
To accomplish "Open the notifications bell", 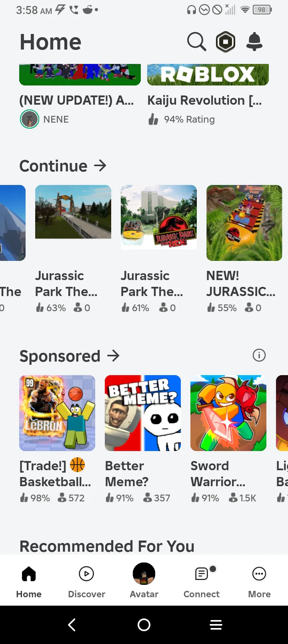I will point(254,42).
